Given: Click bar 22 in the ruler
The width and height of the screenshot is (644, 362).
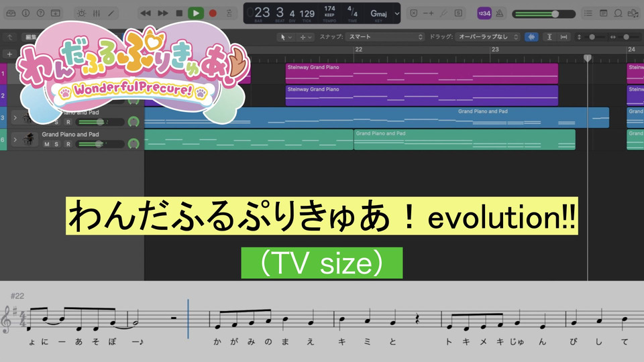Looking at the screenshot, I should pyautogui.click(x=358, y=50).
